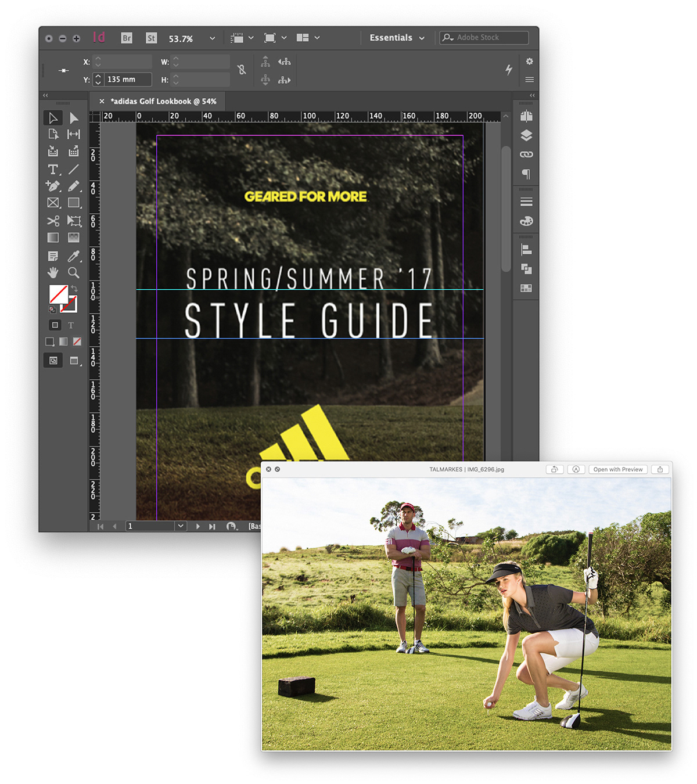Select the Rectangle tool
697x784 pixels.
point(74,203)
